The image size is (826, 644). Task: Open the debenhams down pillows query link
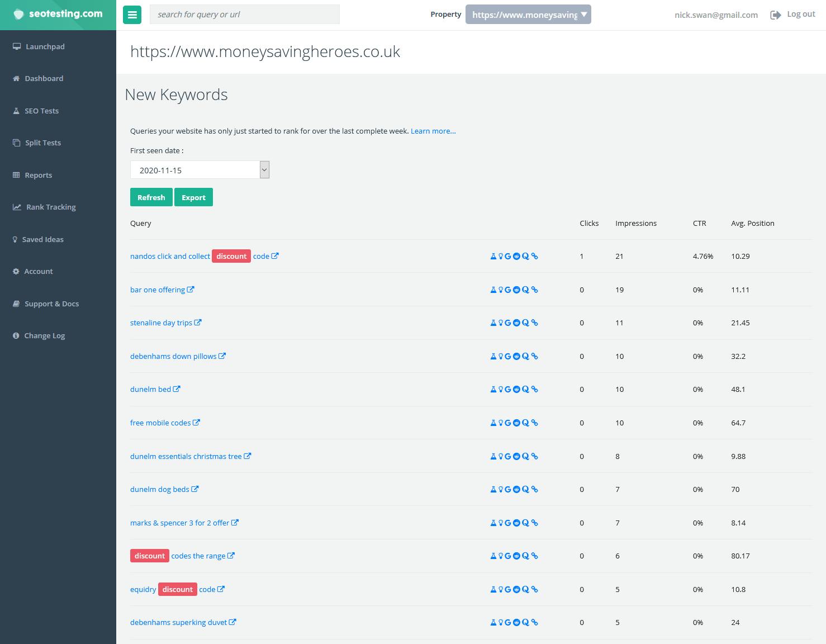178,356
